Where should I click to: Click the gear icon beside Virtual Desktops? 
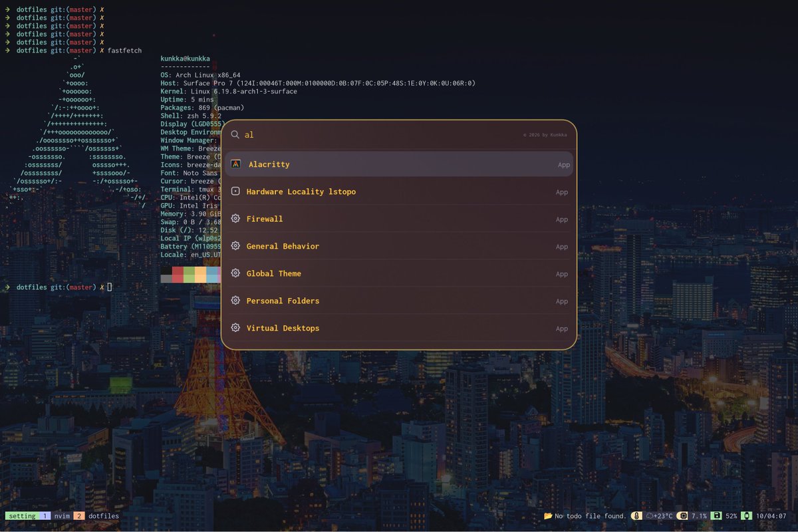pos(235,328)
